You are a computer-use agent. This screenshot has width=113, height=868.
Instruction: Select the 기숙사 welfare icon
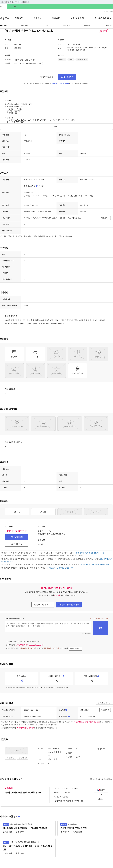click(x=35, y=354)
